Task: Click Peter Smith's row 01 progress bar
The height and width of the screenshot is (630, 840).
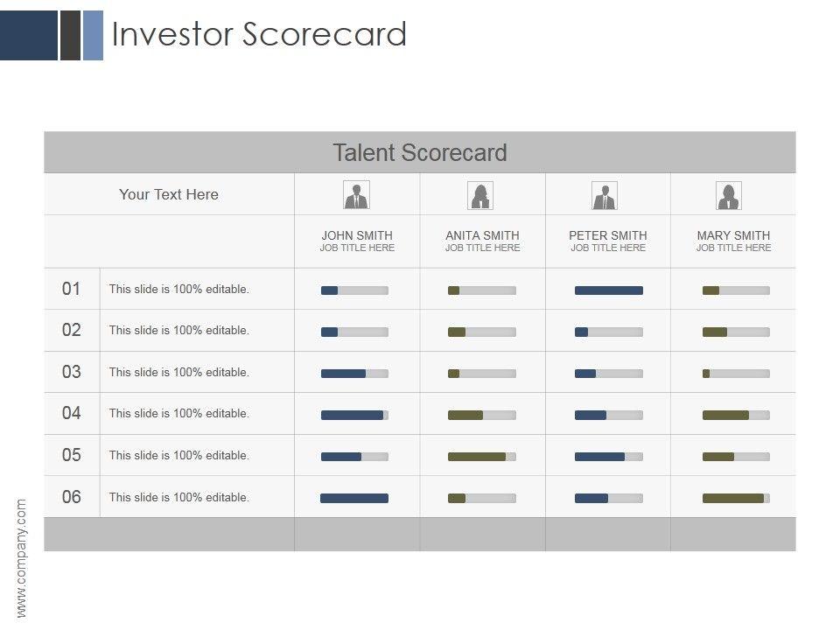Action: click(608, 290)
